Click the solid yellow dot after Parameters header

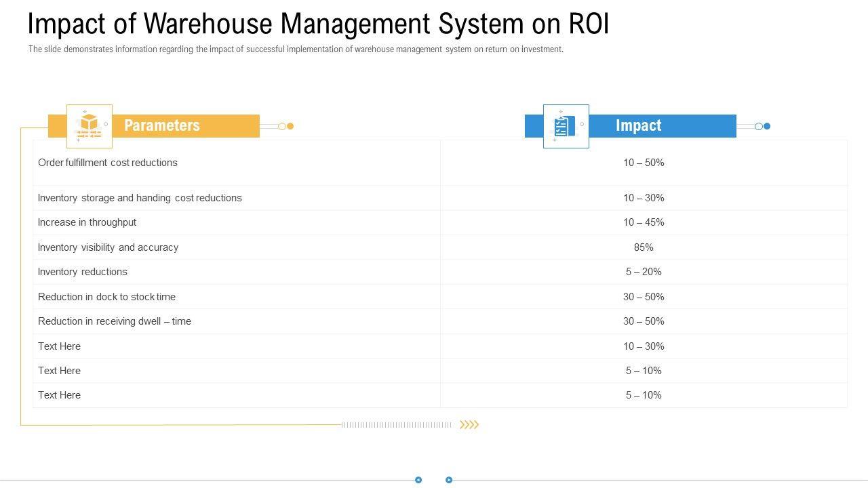290,126
